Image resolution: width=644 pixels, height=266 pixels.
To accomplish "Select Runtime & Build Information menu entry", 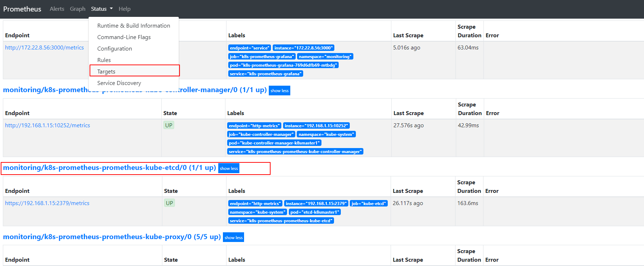I will coord(133,26).
